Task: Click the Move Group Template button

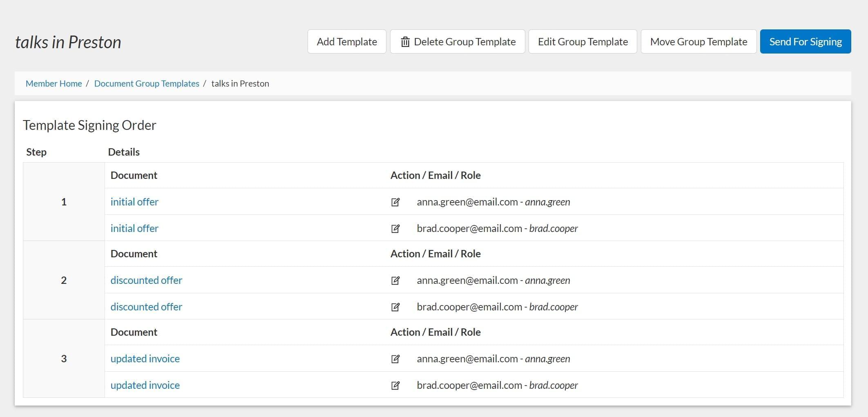Action: 698,41
